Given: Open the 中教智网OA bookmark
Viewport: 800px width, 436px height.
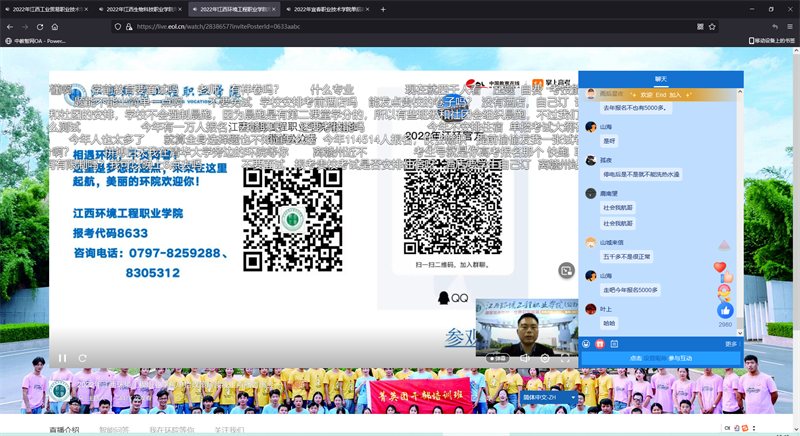Looking at the screenshot, I should (x=36, y=41).
